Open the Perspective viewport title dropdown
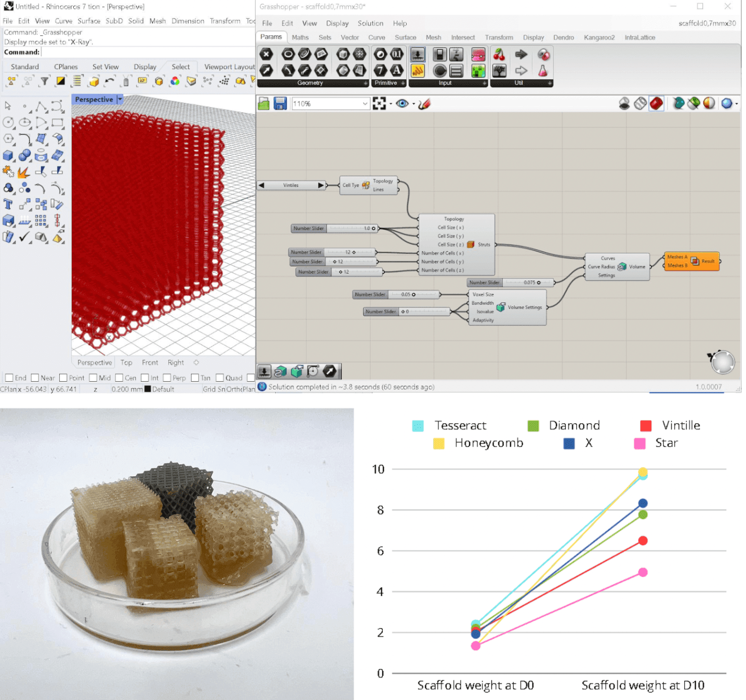 120,99
